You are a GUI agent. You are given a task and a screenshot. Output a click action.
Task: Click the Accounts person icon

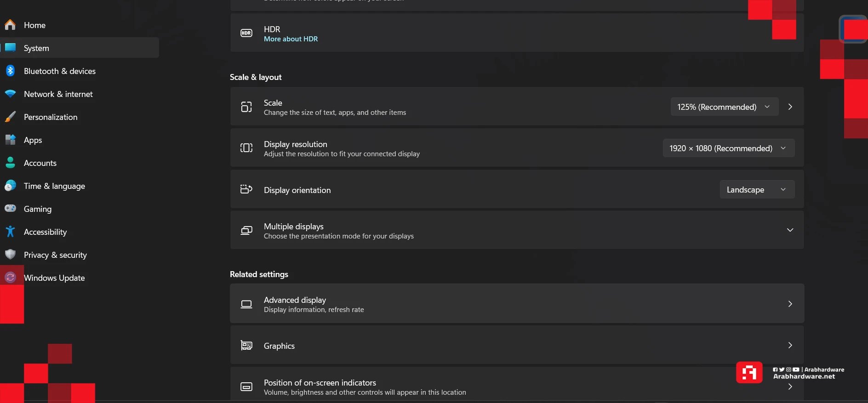point(10,163)
